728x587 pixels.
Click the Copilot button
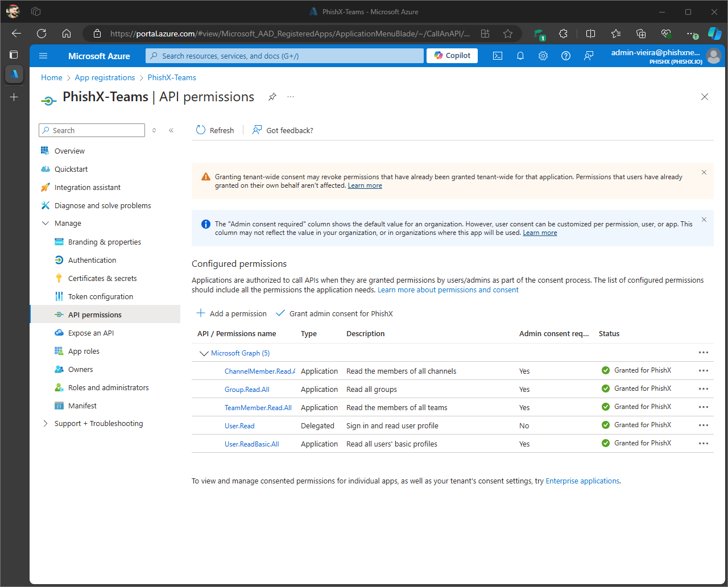(x=452, y=56)
